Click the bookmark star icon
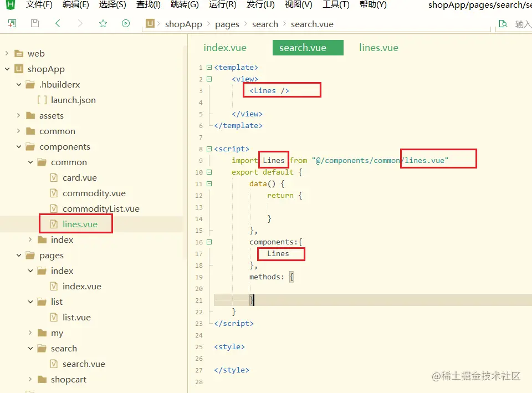This screenshot has width=532, height=393. pyautogui.click(x=103, y=23)
